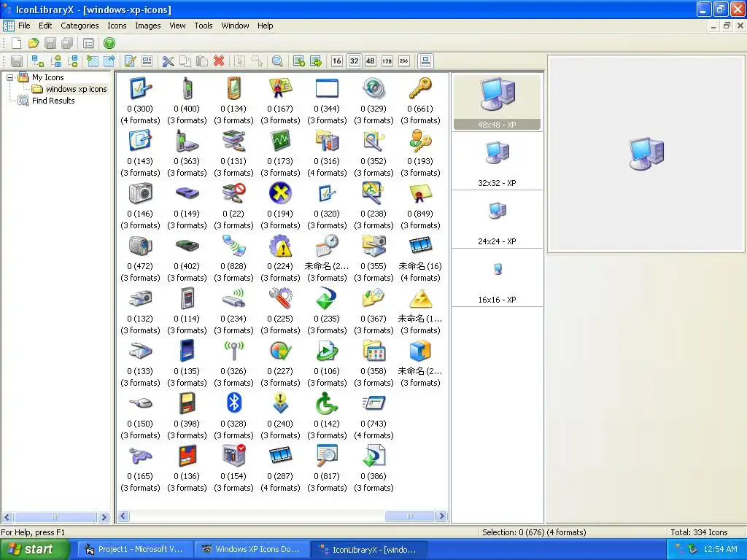
Task: Switch to Windows XP Icons Do... taskbar button
Action: 252,550
